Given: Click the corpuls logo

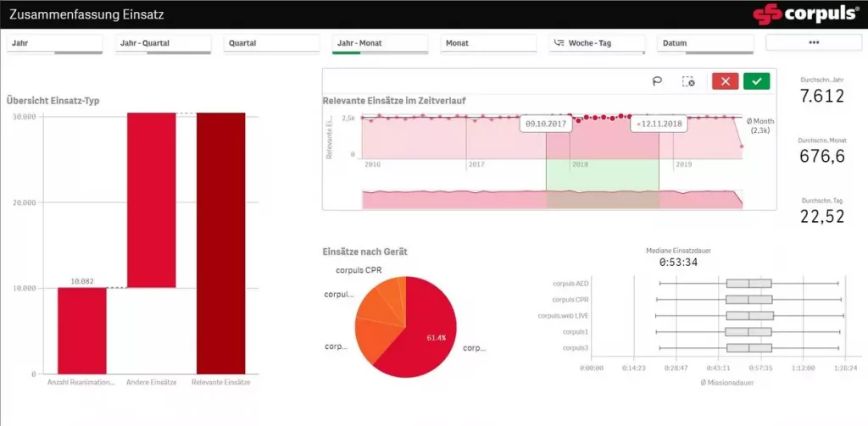Looking at the screenshot, I should click(x=808, y=14).
